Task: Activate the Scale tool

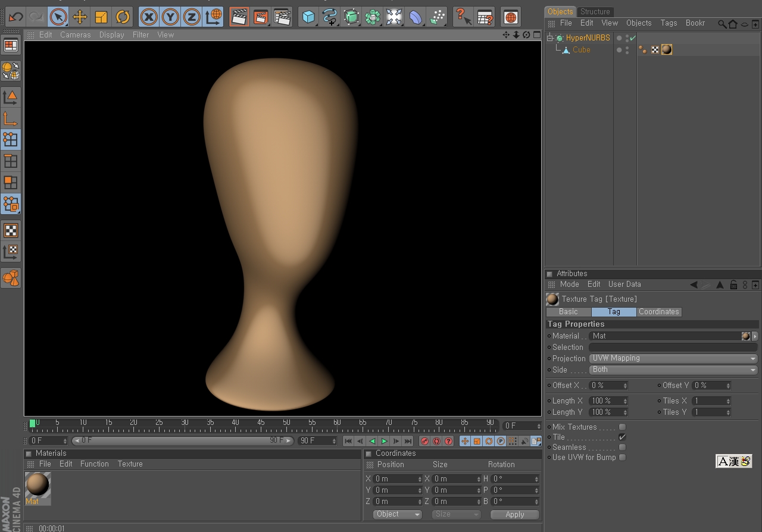Action: [101, 17]
